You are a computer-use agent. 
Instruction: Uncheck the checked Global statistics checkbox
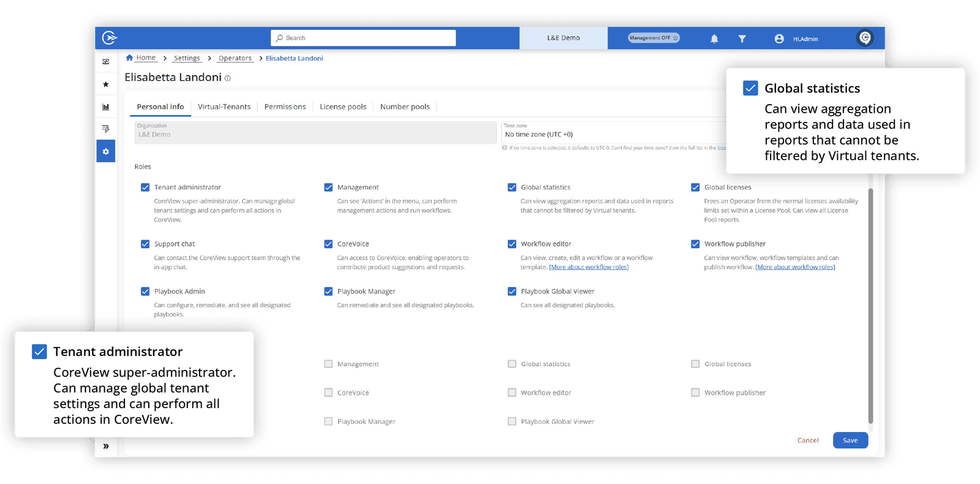(x=512, y=187)
